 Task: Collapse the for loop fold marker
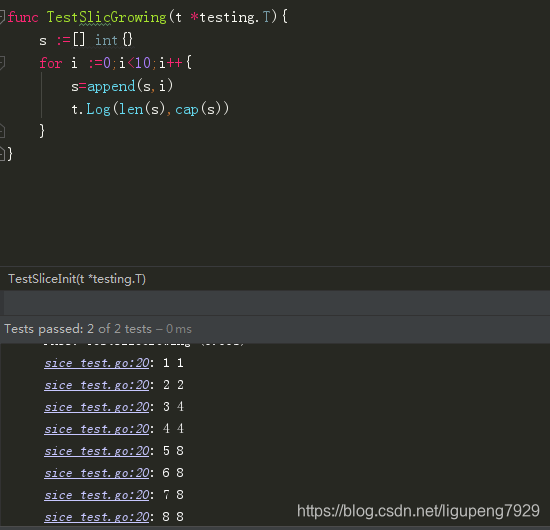click(x=2, y=62)
